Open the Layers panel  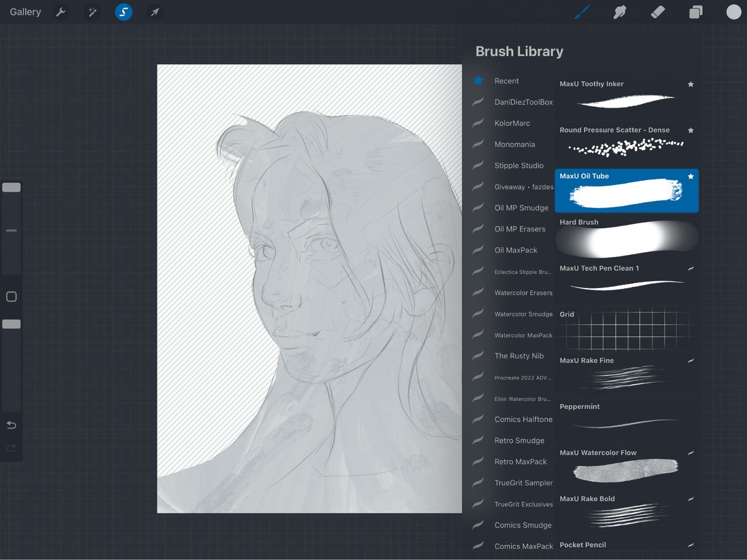695,12
